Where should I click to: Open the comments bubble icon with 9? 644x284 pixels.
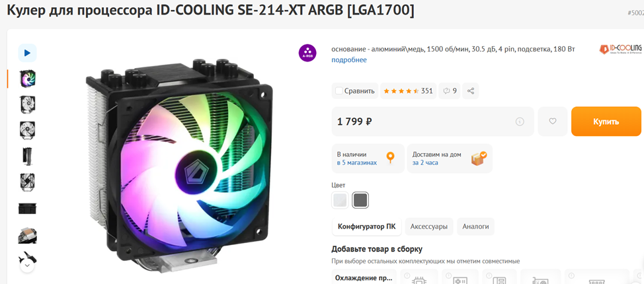450,90
